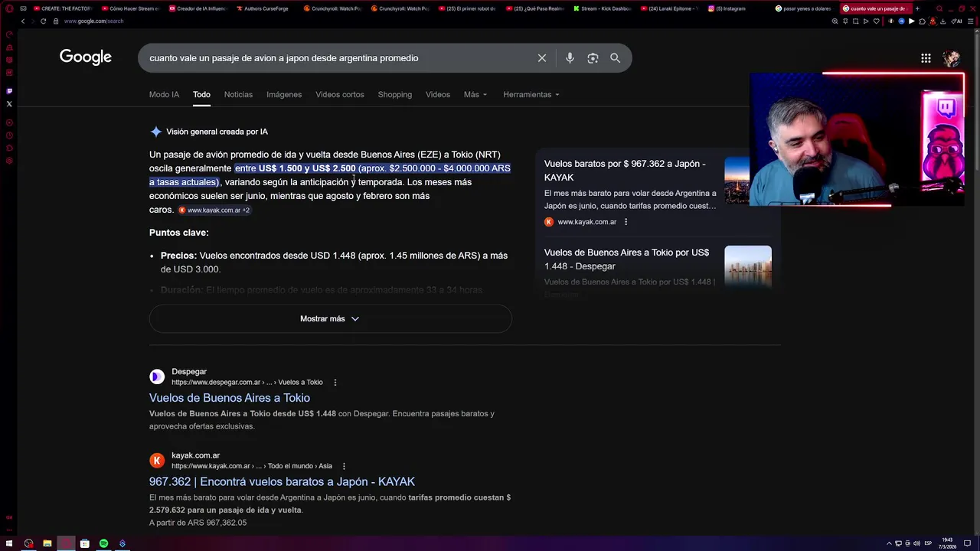Switch to the Noticias tab
The width and height of the screenshot is (980, 551).
[x=238, y=95]
